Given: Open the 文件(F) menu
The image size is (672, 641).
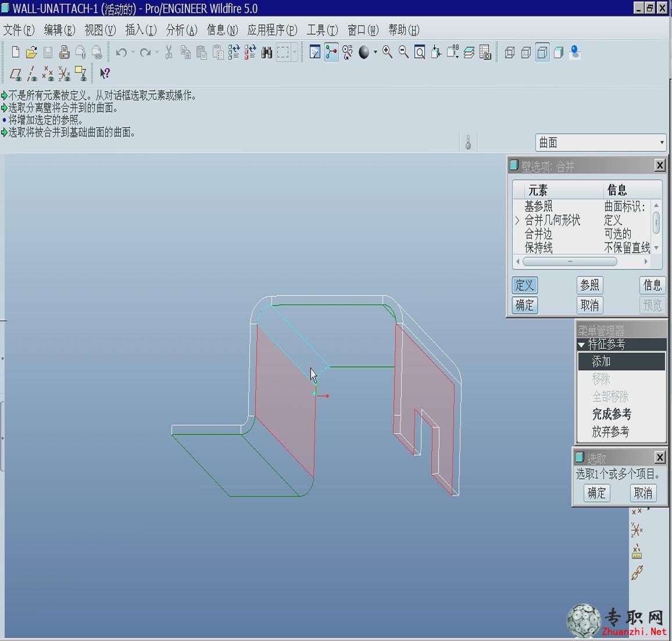Looking at the screenshot, I should pyautogui.click(x=19, y=30).
